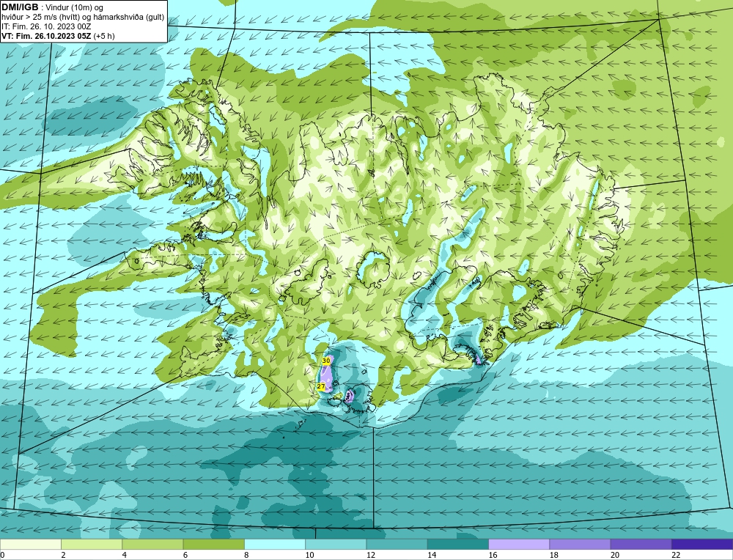The image size is (733, 560).
Task: Click the legend scale number '6'
Action: pos(185,555)
